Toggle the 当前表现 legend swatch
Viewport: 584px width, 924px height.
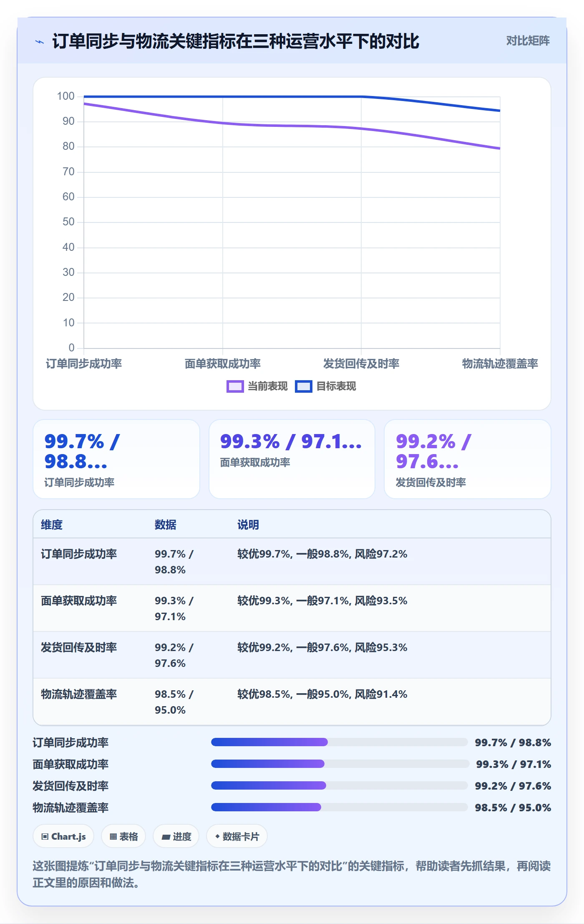(235, 386)
